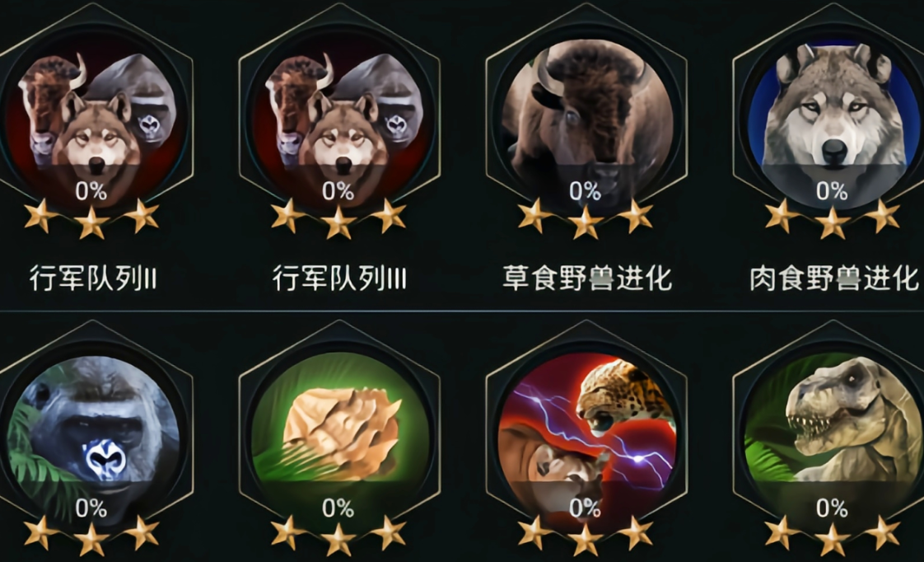Choose the gorilla research icon
This screenshot has height=562, width=924.
[x=92, y=438]
